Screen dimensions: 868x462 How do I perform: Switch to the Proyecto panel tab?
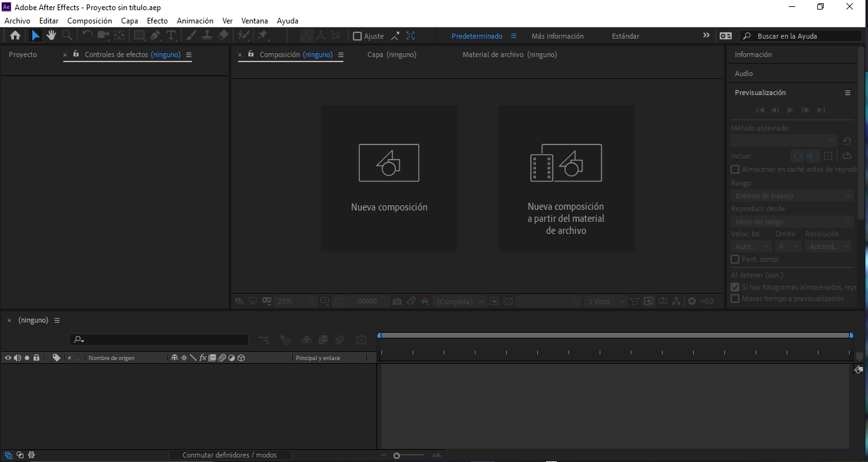pos(23,55)
